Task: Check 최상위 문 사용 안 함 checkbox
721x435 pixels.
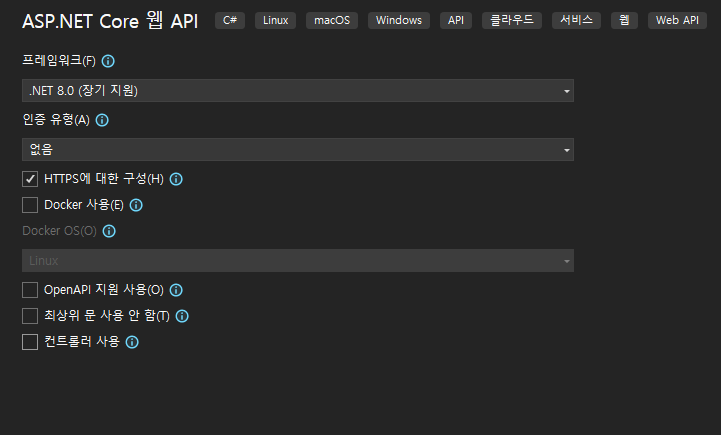Action: (30, 316)
